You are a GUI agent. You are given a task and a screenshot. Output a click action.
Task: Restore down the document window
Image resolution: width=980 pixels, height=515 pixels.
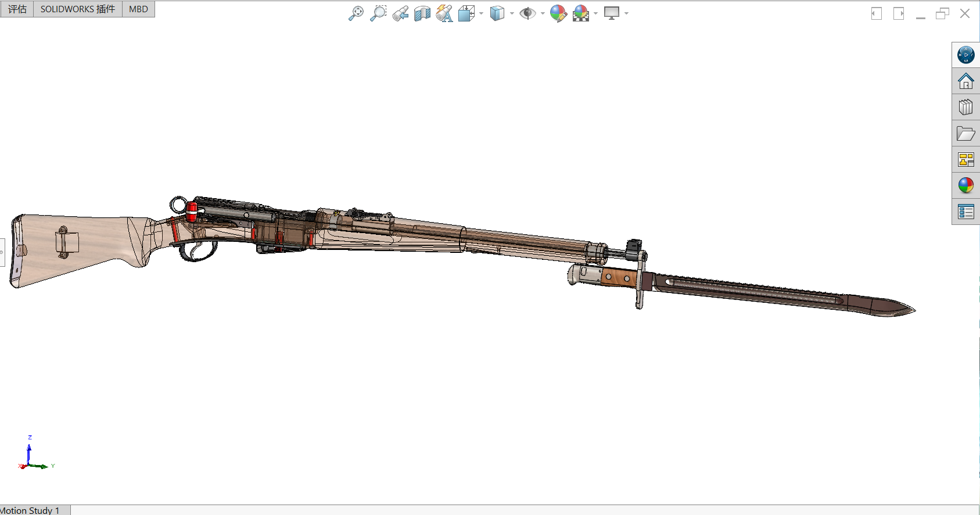coord(942,13)
